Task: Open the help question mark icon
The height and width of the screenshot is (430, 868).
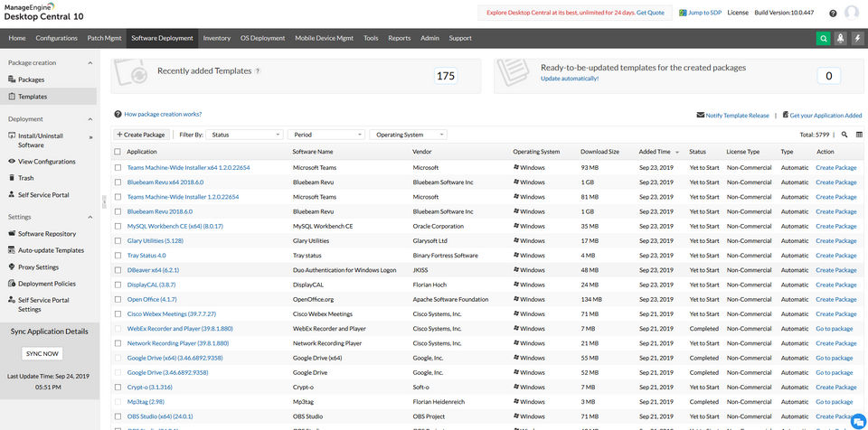Action: (833, 14)
